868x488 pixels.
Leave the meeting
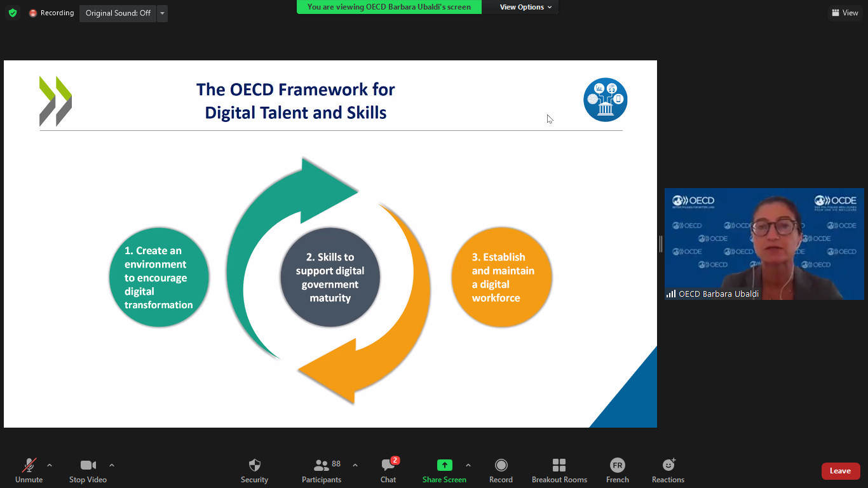tap(840, 471)
